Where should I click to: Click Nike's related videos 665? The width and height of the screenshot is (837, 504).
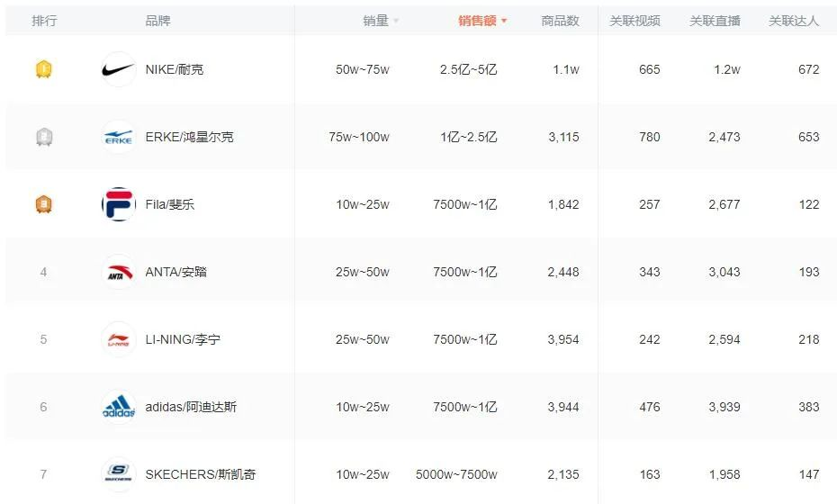pyautogui.click(x=650, y=69)
